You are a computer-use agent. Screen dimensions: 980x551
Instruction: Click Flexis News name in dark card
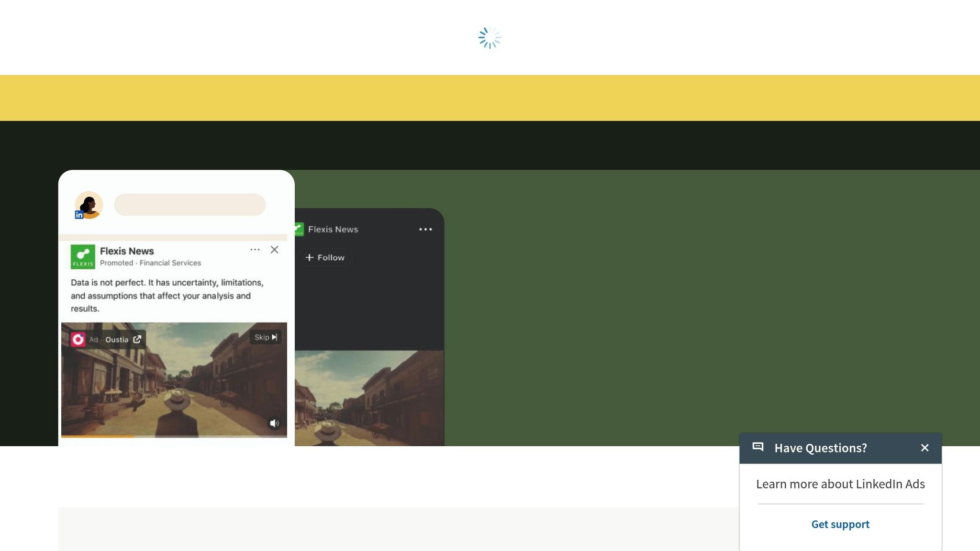point(333,230)
